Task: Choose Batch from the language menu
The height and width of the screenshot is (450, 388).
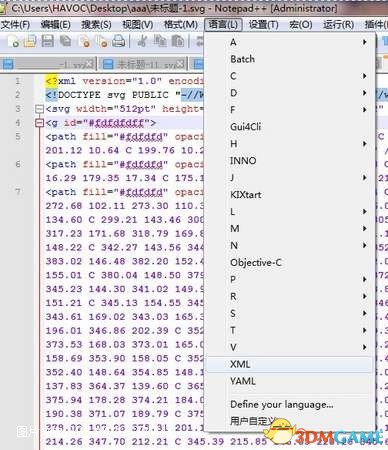Action: click(289, 59)
